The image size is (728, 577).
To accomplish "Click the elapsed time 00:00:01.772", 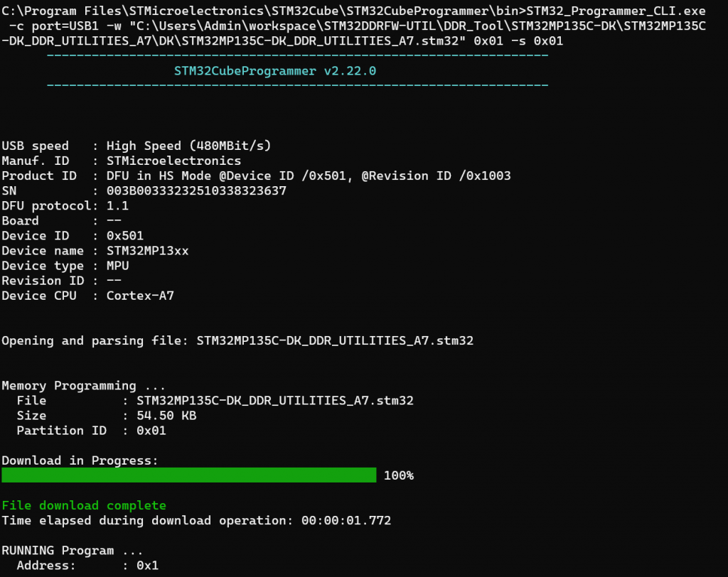I will 346,520.
